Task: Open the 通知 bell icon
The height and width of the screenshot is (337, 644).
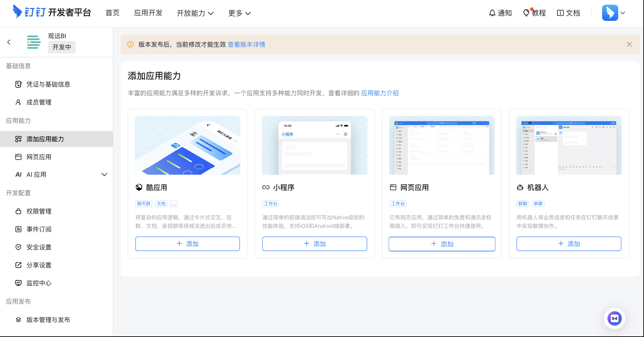Action: [492, 13]
